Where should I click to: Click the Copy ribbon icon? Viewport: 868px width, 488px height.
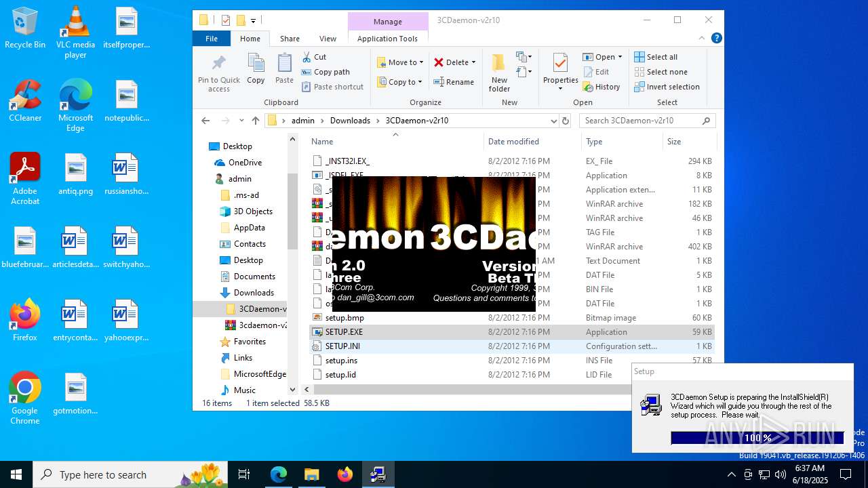[256, 70]
